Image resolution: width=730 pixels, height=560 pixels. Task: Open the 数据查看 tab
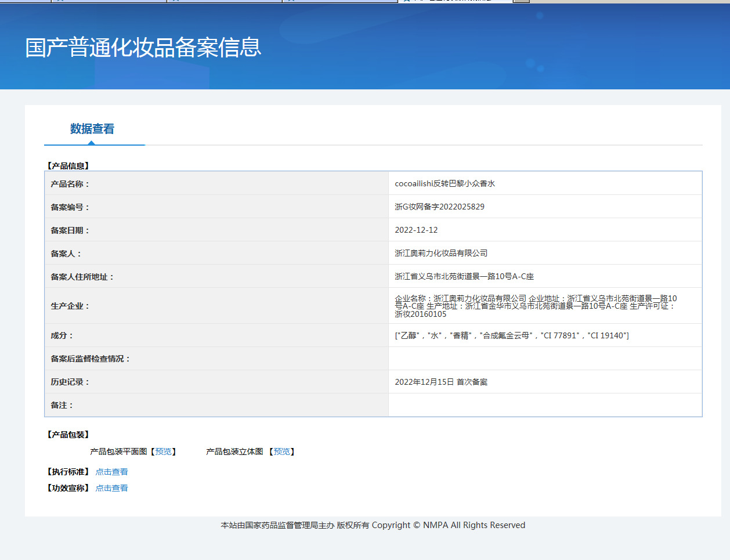click(x=92, y=129)
